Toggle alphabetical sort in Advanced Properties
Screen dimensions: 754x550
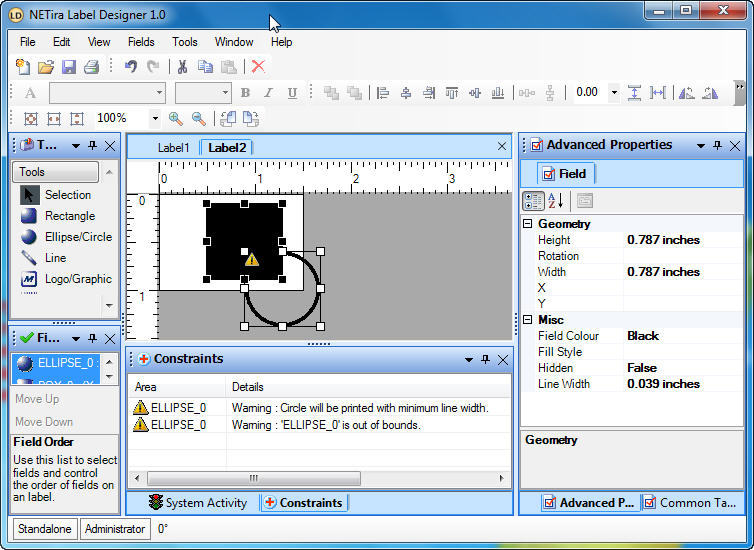point(556,201)
